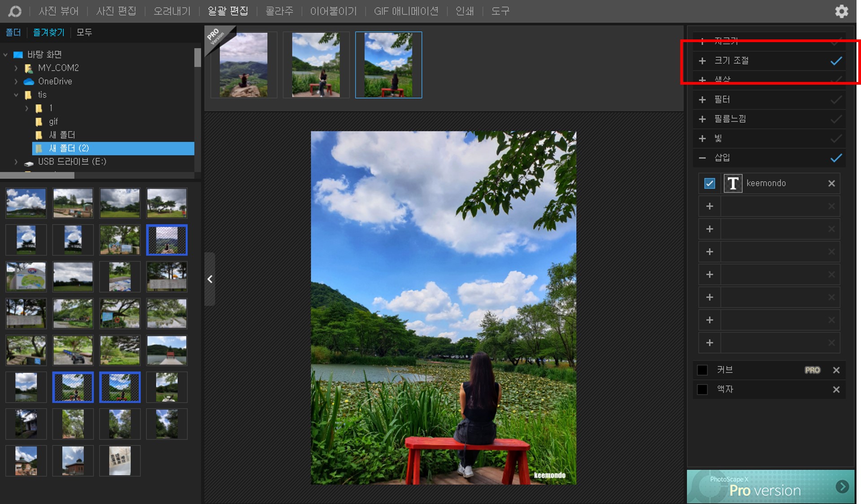Expand the 필름느낌 section
This screenshot has width=861, height=504.
(702, 119)
